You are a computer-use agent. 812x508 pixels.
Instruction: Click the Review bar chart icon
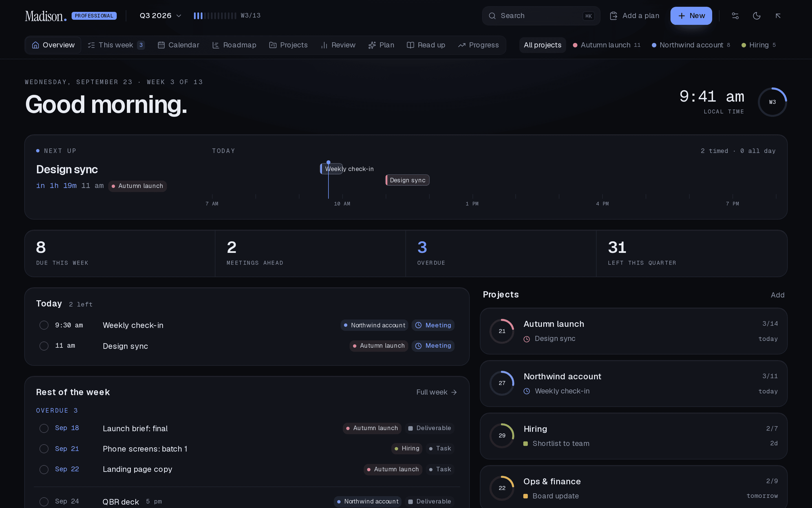coord(324,45)
